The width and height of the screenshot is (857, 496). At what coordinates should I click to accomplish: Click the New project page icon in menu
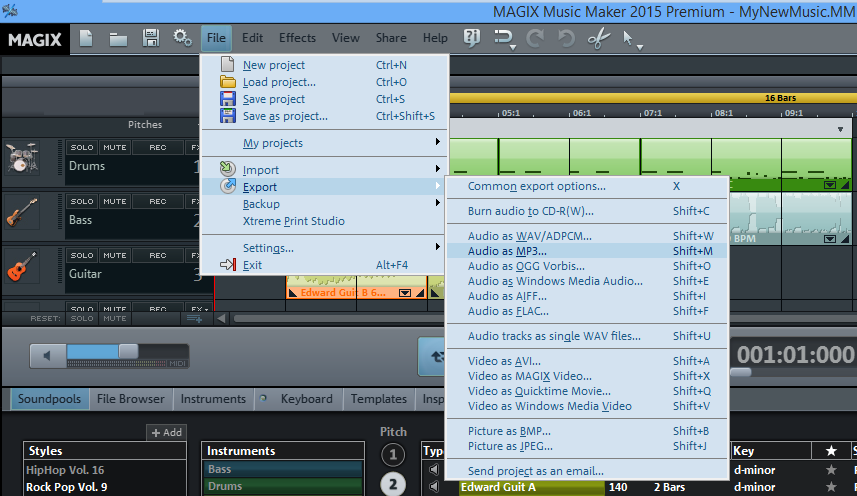click(x=227, y=64)
